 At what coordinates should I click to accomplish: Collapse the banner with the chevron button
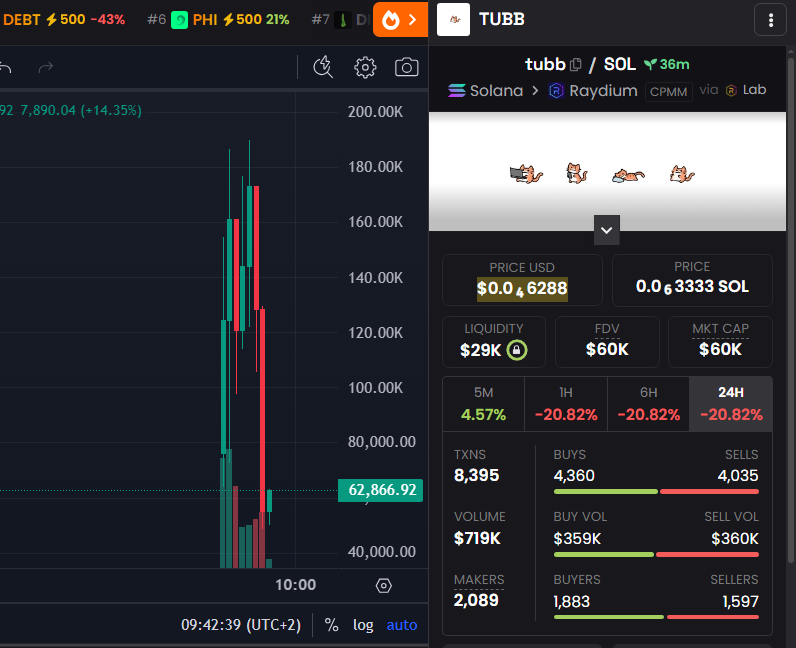click(607, 230)
